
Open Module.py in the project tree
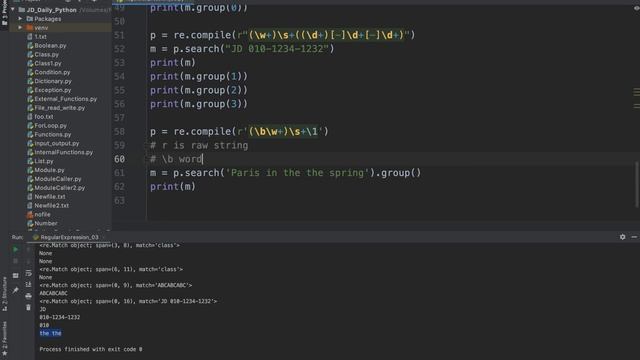[49, 170]
